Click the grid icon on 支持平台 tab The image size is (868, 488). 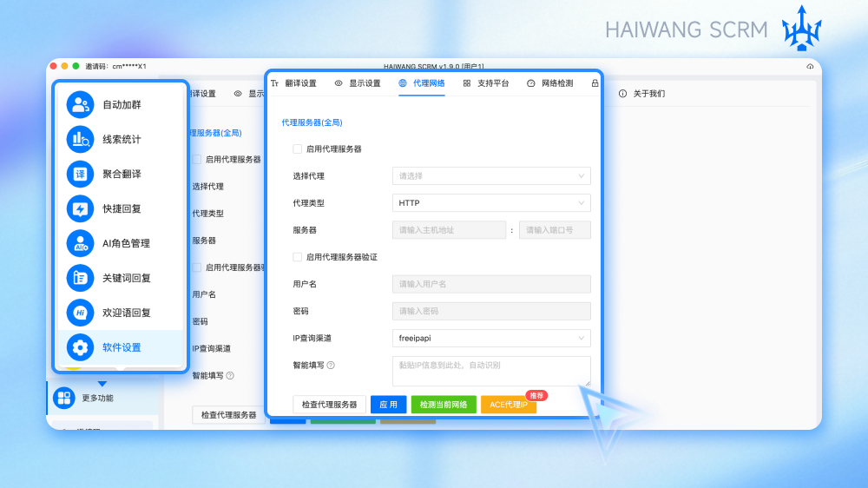[x=467, y=83]
